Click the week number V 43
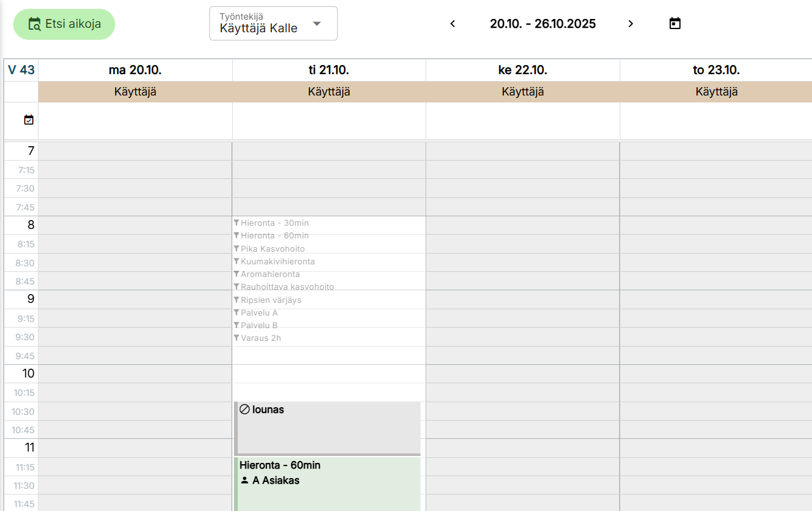This screenshot has height=511, width=812. click(x=22, y=70)
